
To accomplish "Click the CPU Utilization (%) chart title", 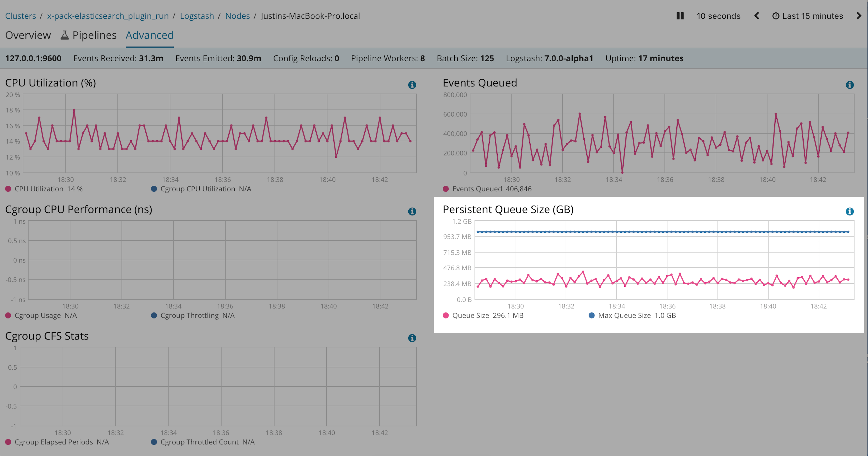I will coord(50,83).
